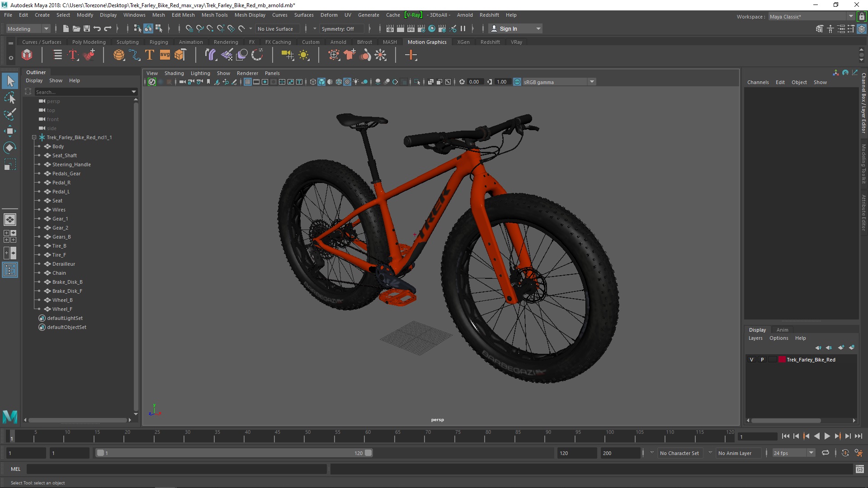Image resolution: width=868 pixels, height=488 pixels.
Task: Click the Save scene icon
Action: 87,28
